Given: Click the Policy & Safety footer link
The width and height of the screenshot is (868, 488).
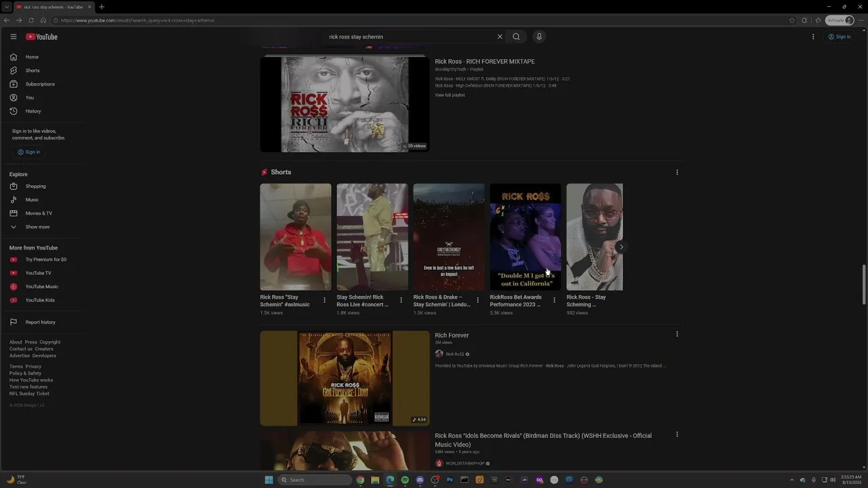Looking at the screenshot, I should point(25,373).
